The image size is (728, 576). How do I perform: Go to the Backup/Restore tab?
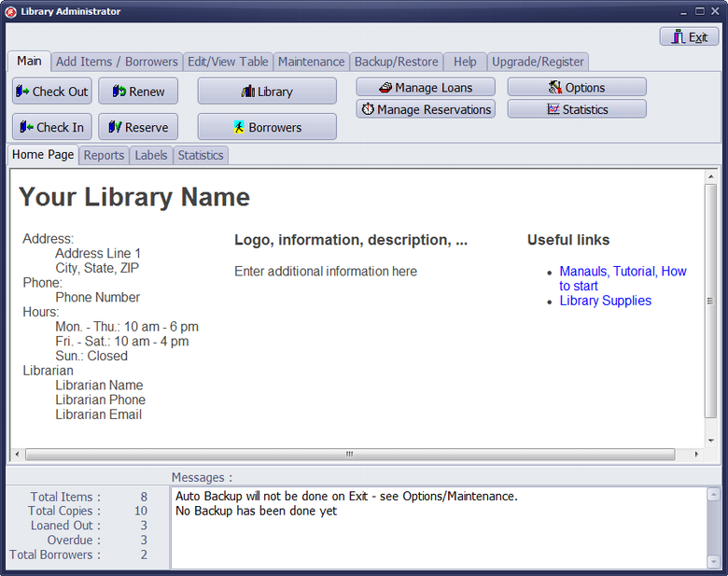tap(396, 62)
